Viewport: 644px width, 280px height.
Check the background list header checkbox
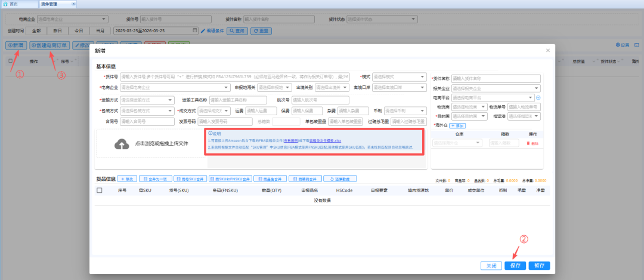10,61
